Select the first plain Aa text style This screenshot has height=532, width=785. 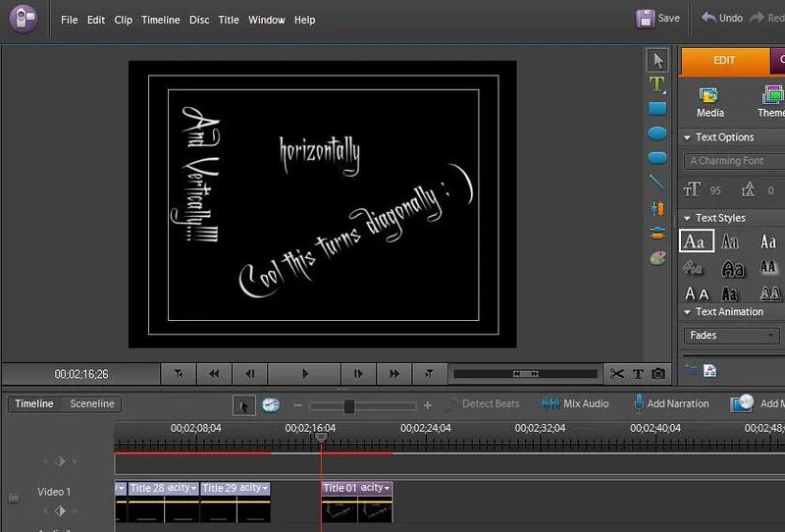[x=697, y=240]
